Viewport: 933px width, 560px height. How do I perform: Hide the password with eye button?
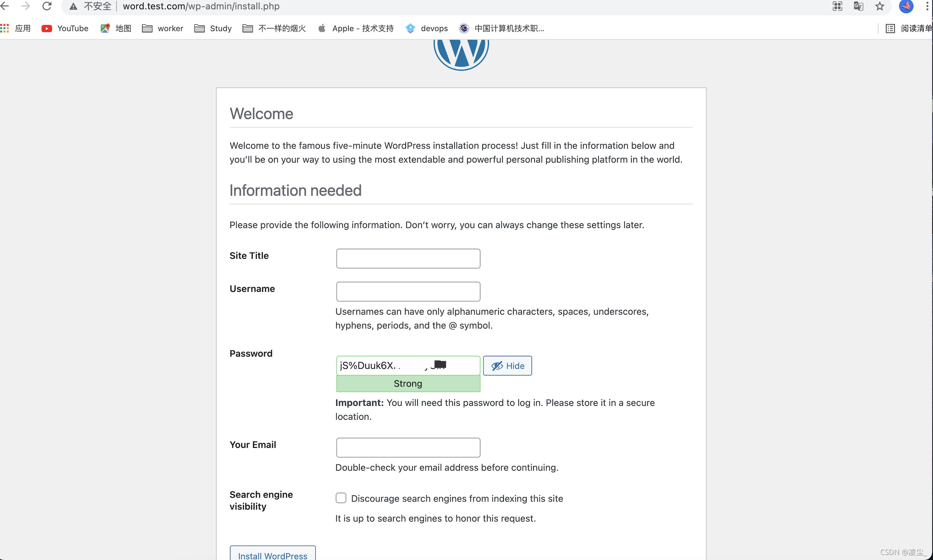(507, 366)
